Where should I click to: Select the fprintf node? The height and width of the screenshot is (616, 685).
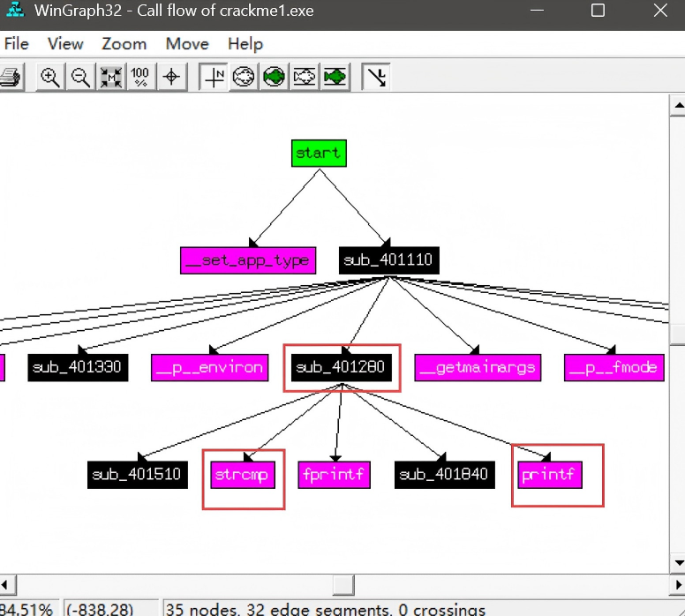coord(335,475)
